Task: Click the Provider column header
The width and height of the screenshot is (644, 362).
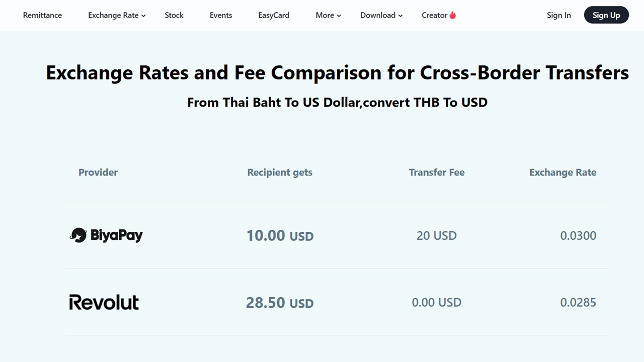Action: (98, 172)
